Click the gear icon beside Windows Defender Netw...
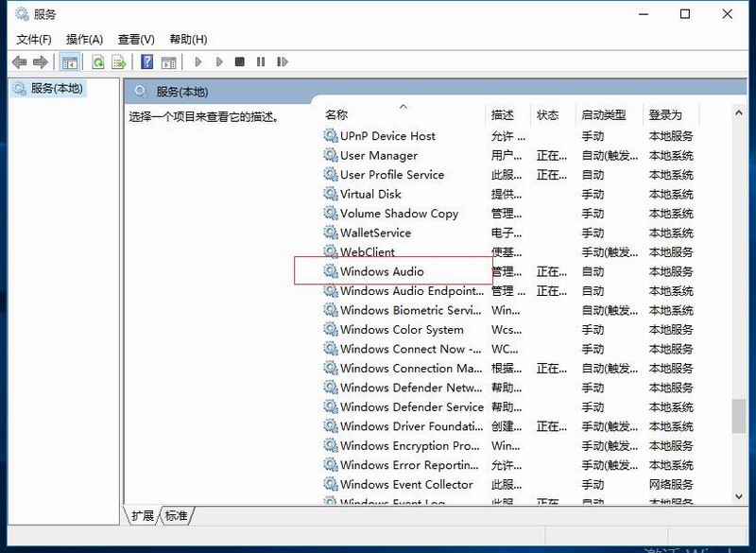Viewport: 756px width, 553px height. 330,387
